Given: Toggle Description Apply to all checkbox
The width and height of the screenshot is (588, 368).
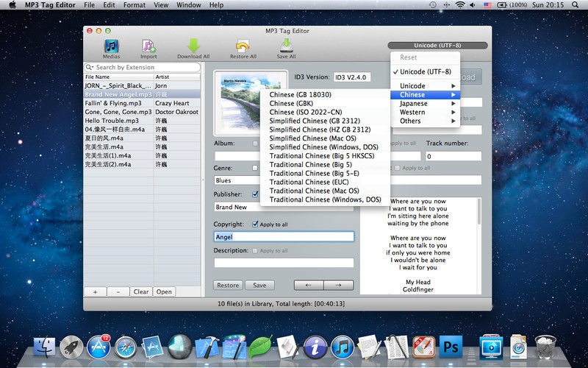Looking at the screenshot, I should tap(255, 250).
